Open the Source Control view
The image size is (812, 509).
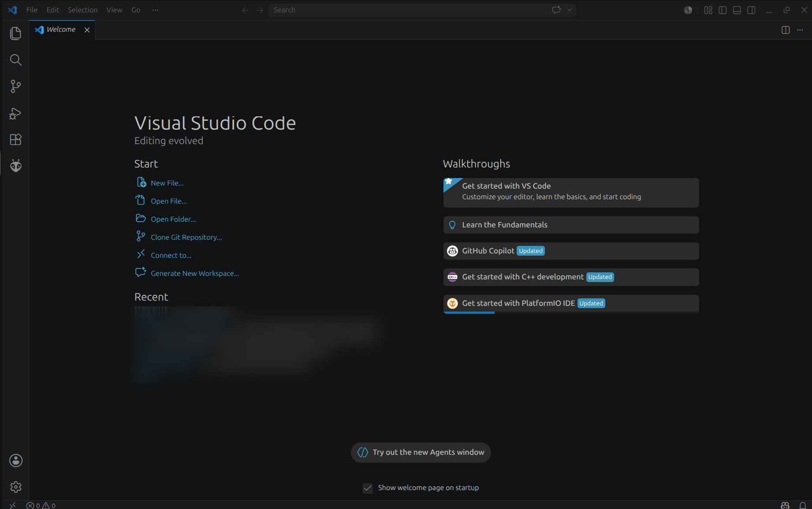click(15, 86)
